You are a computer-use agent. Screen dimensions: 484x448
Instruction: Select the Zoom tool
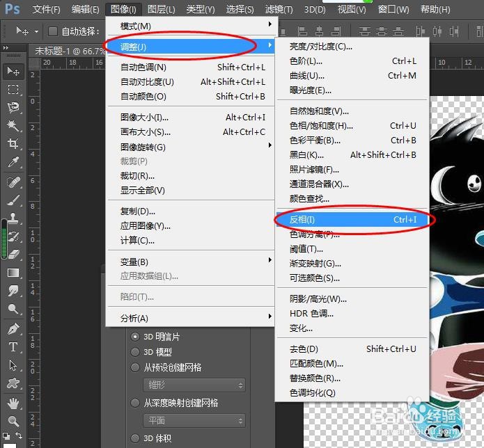13,421
